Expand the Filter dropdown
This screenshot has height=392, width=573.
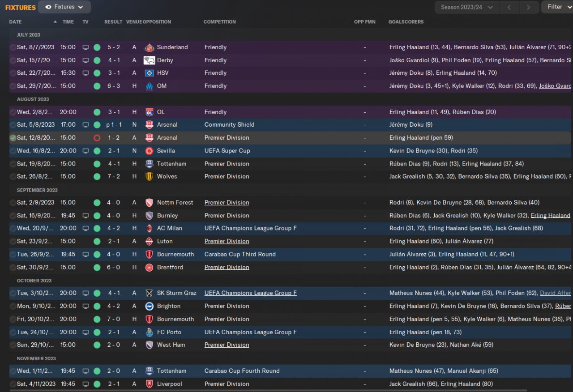tap(558, 7)
